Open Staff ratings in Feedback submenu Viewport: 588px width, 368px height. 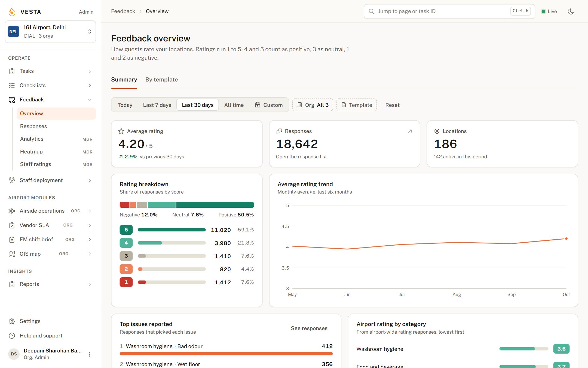pos(56,164)
